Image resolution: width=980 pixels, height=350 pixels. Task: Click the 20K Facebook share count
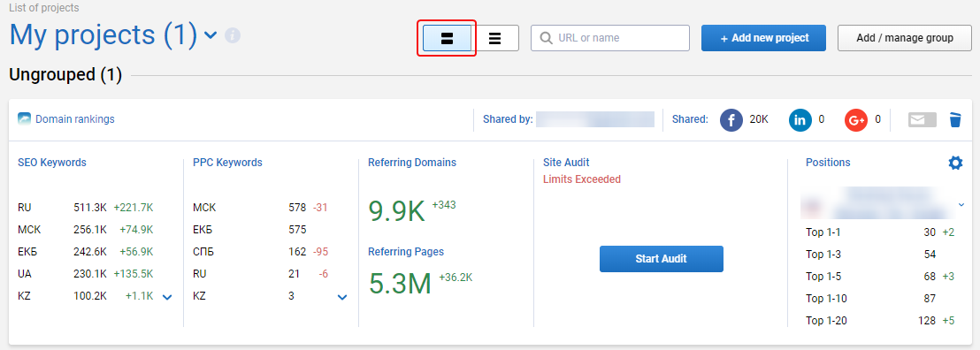point(759,118)
